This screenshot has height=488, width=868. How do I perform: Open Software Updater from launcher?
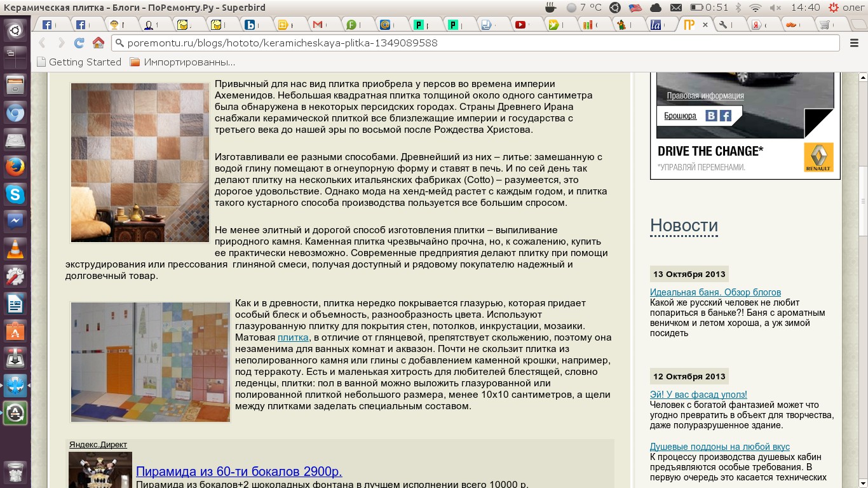click(15, 413)
